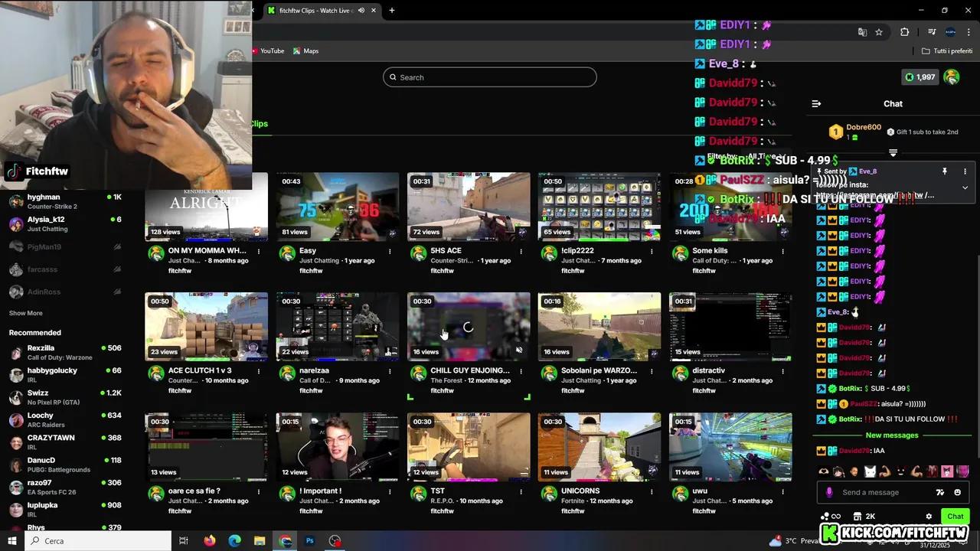The width and height of the screenshot is (980, 551).
Task: Open the Chrome extensions puzzle icon
Action: point(904,32)
